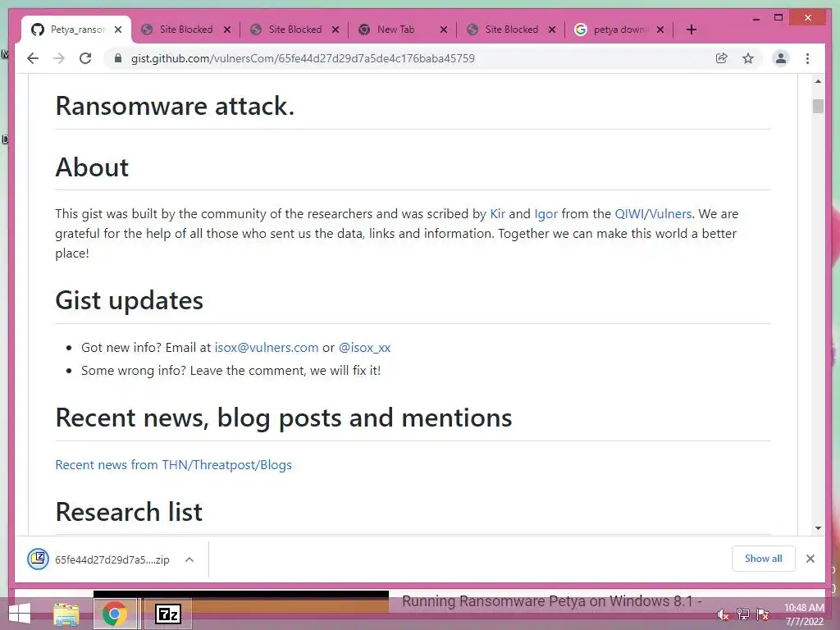Image resolution: width=840 pixels, height=630 pixels.
Task: Open a new tab with the plus button
Action: (691, 30)
